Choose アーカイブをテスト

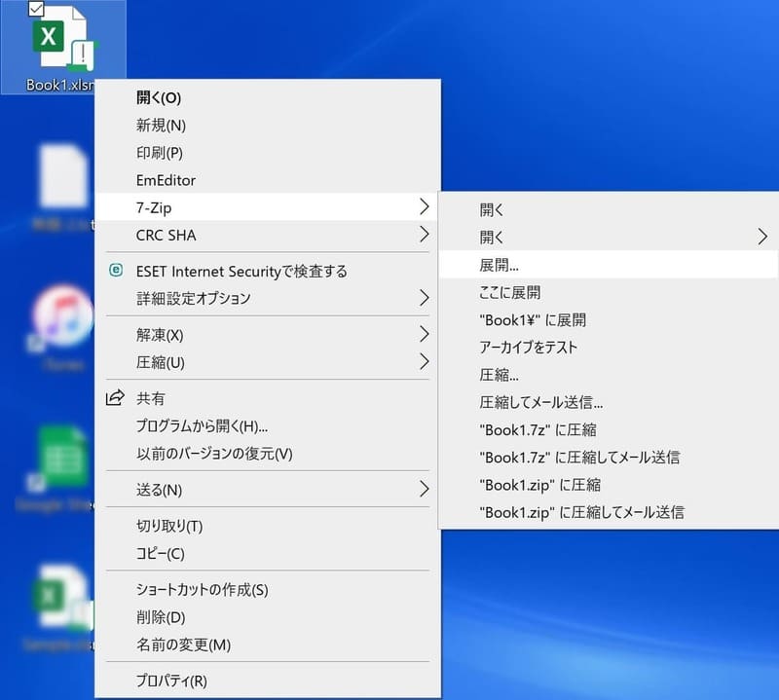tap(609, 347)
